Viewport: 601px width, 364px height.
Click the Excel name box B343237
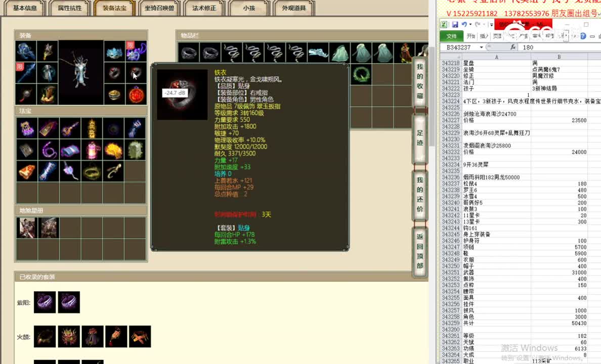[460, 47]
